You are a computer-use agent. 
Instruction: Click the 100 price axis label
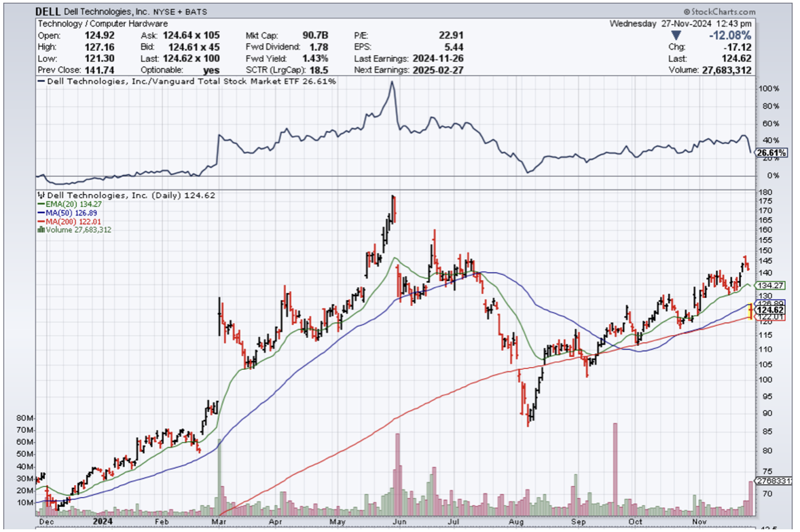(766, 379)
